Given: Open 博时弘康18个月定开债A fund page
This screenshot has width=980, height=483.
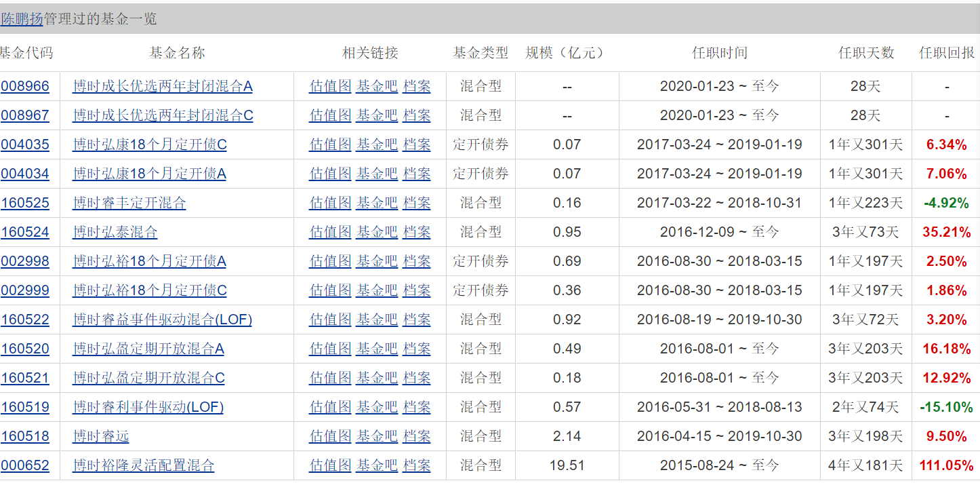Looking at the screenshot, I should pos(149,174).
